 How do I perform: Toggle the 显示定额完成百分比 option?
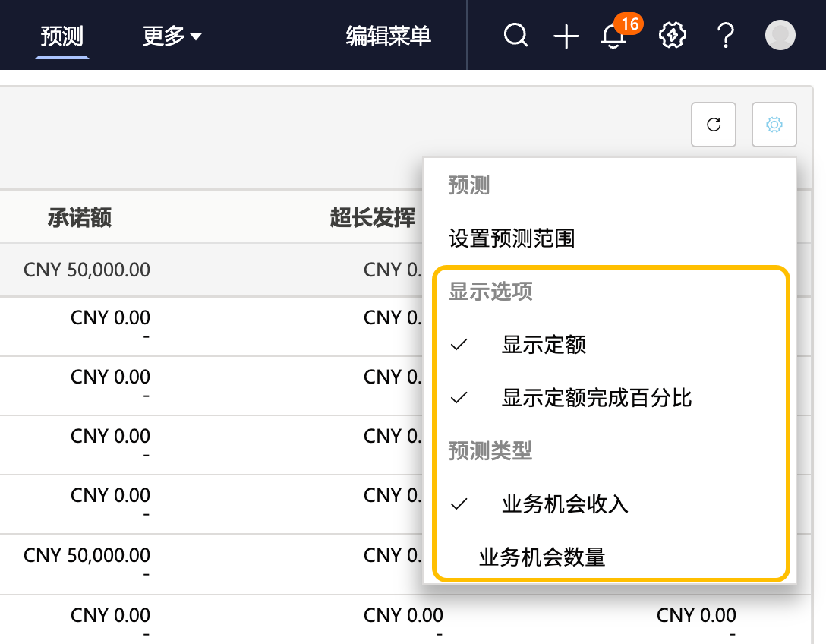[x=596, y=398]
